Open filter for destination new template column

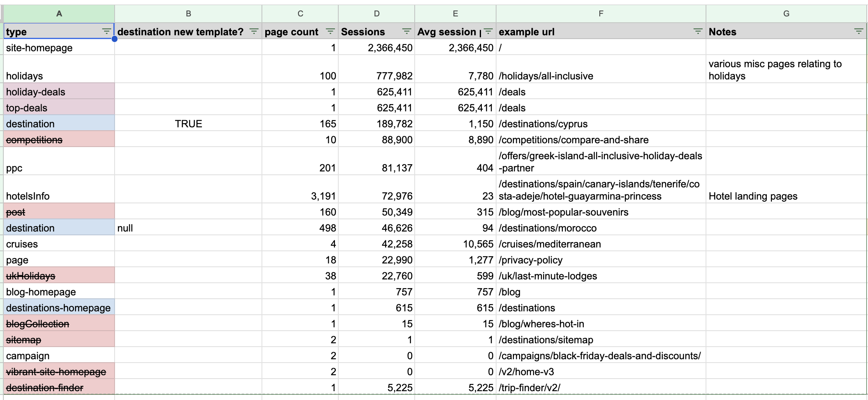coord(254,32)
